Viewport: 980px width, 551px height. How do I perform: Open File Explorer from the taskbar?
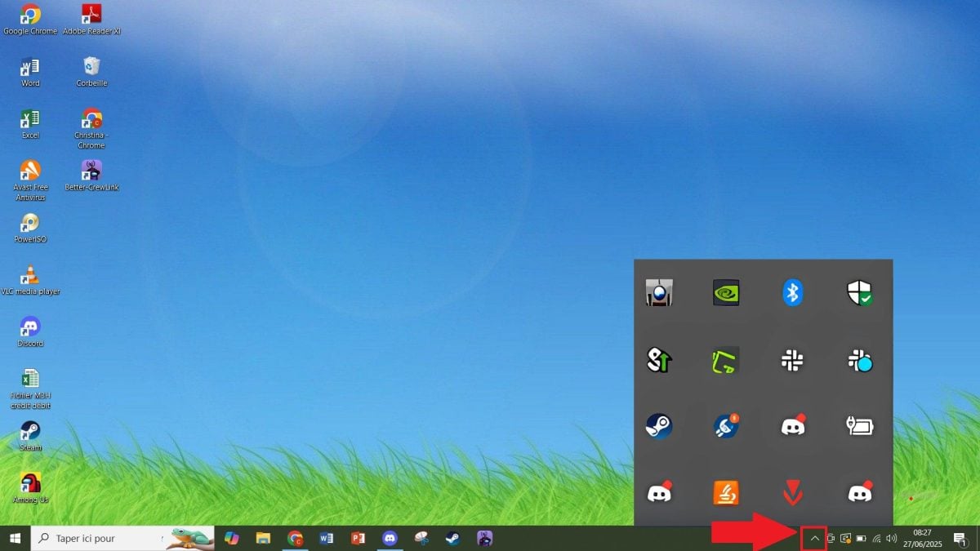[x=263, y=539]
